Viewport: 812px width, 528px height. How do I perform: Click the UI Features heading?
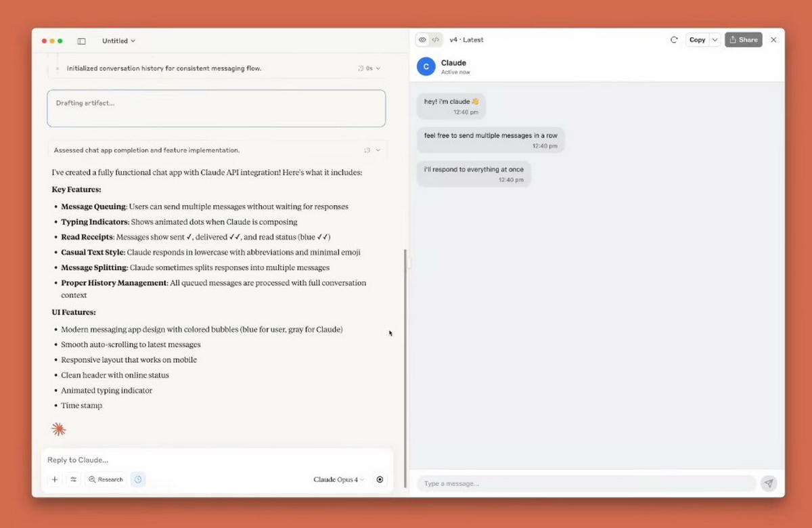(x=74, y=312)
